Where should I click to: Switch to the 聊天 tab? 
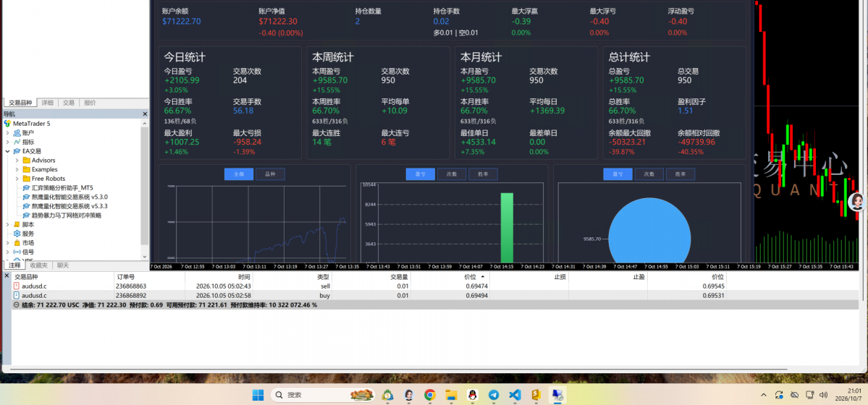coord(62,265)
